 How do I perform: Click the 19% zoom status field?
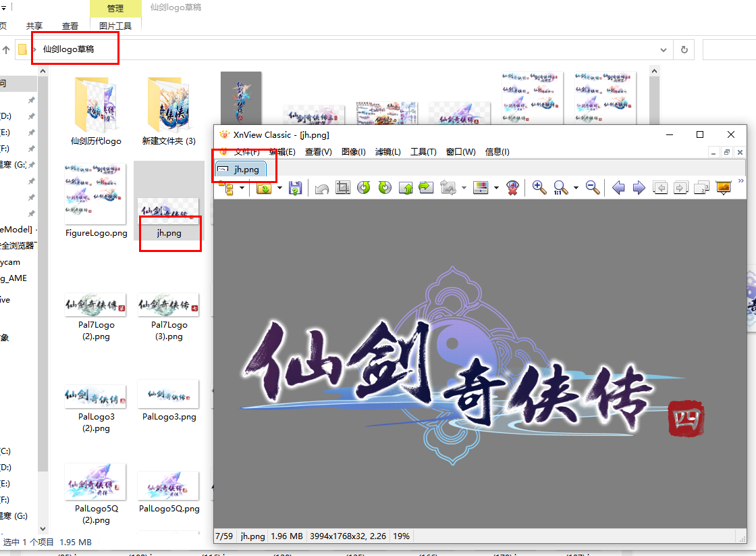(401, 536)
